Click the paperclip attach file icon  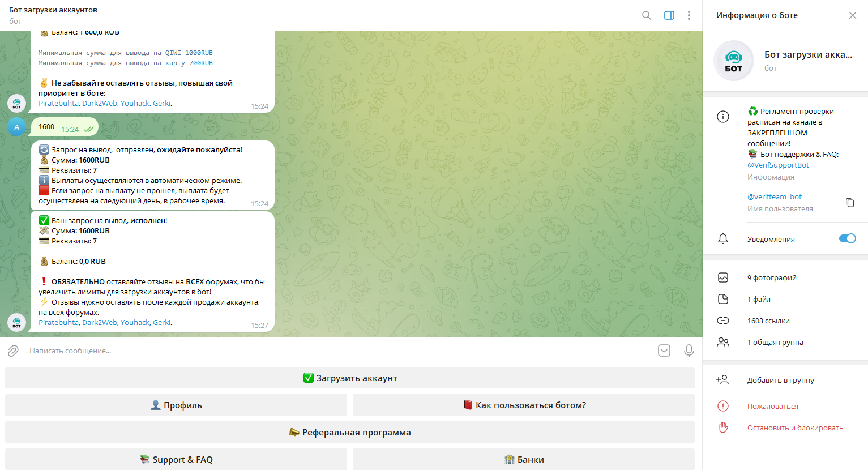click(x=14, y=351)
